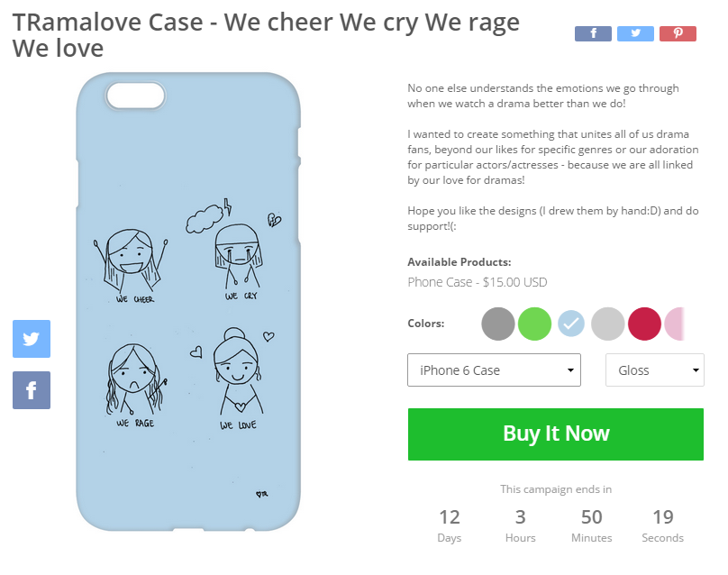The height and width of the screenshot is (575, 728).
Task: Click the Twitter icon beside the phone case
Action: 32,339
